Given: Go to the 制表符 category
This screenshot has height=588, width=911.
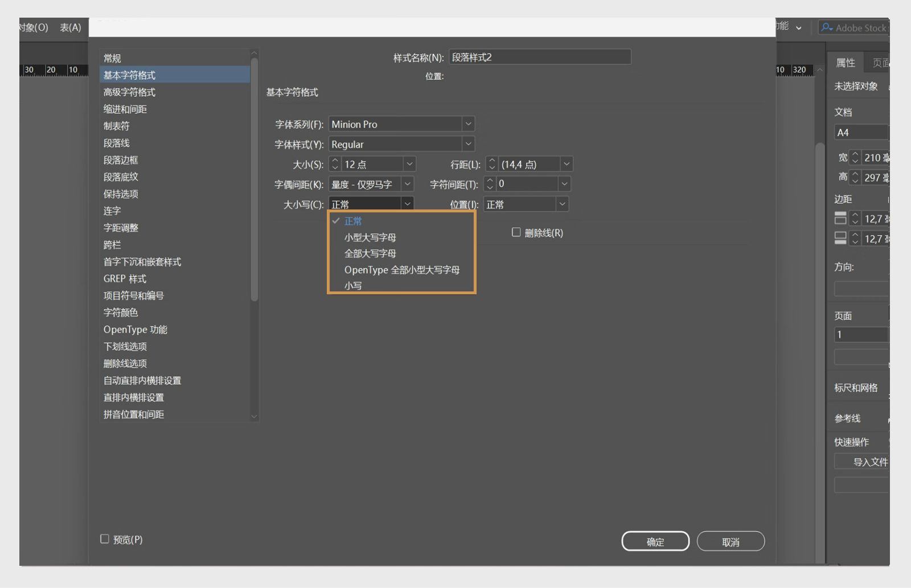Looking at the screenshot, I should [175, 126].
